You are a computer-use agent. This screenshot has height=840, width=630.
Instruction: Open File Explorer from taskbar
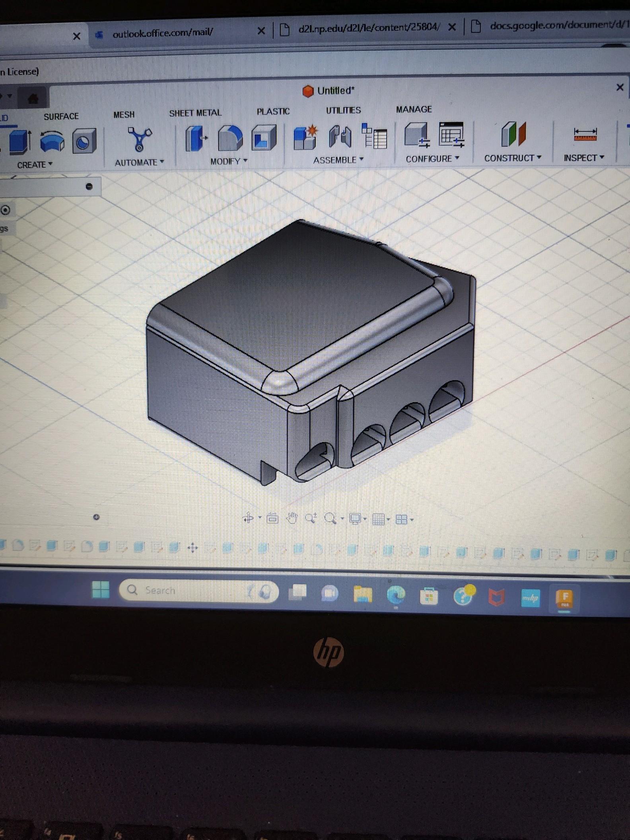pos(362,594)
